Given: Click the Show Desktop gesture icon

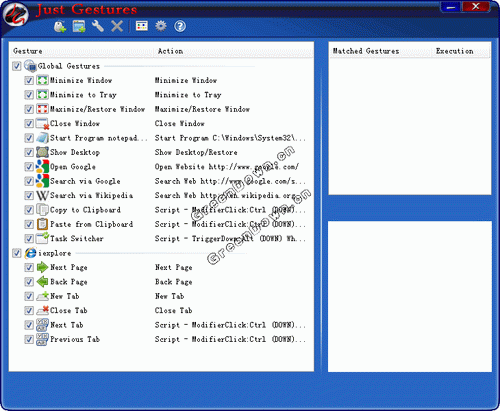Looking at the screenshot, I should tap(42, 152).
